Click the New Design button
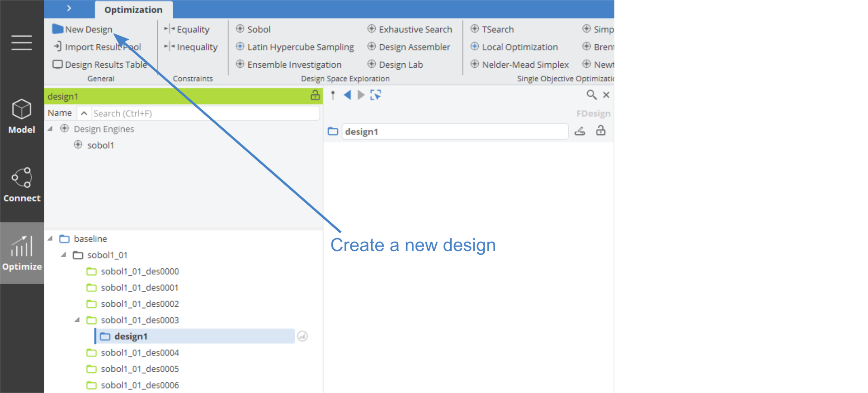Image resolution: width=868 pixels, height=393 pixels. [x=82, y=29]
